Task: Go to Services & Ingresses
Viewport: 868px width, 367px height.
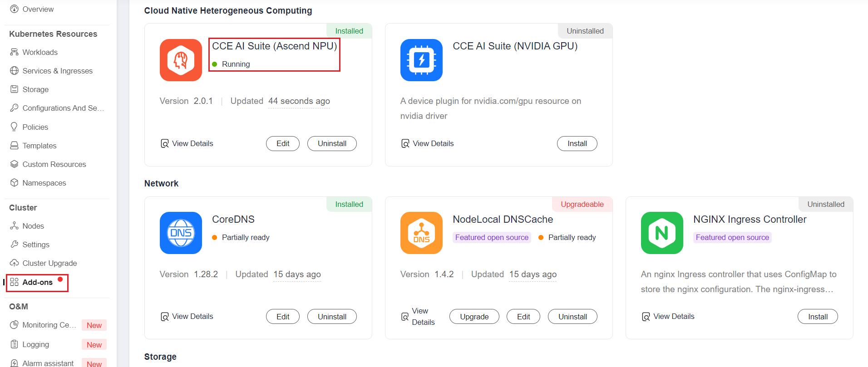Action: 57,71
